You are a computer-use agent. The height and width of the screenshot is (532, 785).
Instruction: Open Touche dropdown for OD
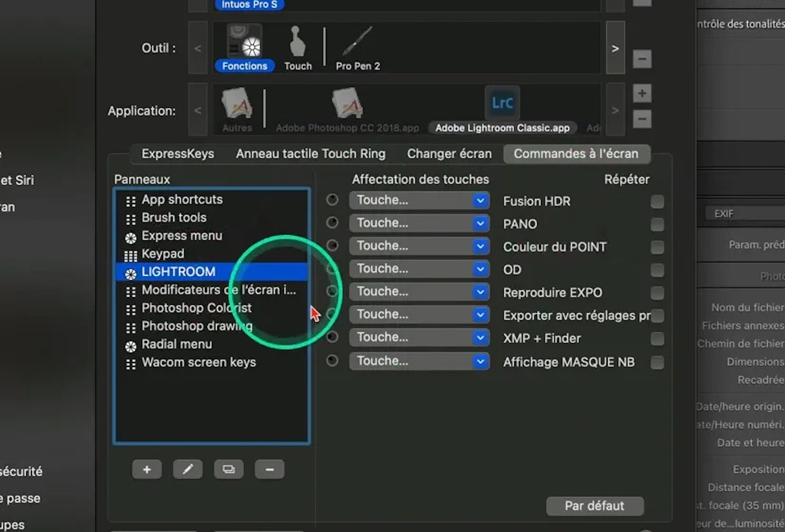(x=419, y=269)
